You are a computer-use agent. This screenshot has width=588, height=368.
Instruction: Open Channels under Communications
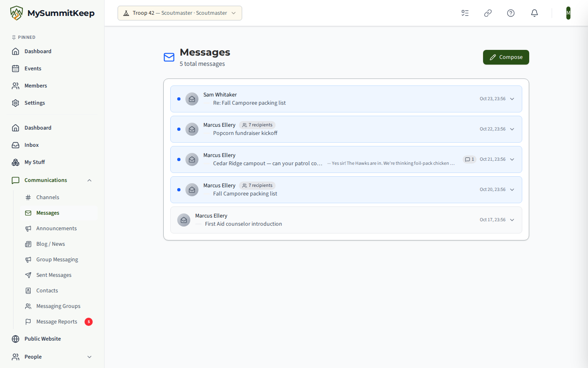(x=59, y=197)
